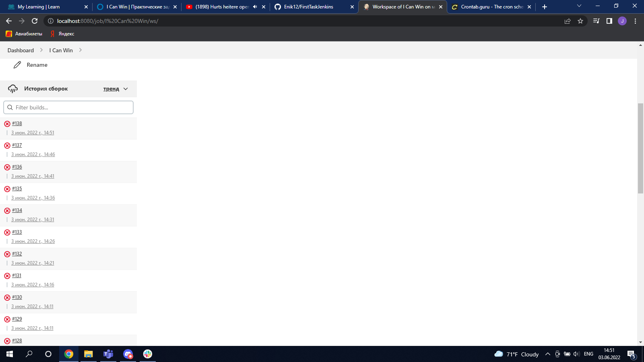Viewport: 644px width, 362px height.
Task: Open the media controls icon in Chrome toolbar
Action: [x=597, y=21]
